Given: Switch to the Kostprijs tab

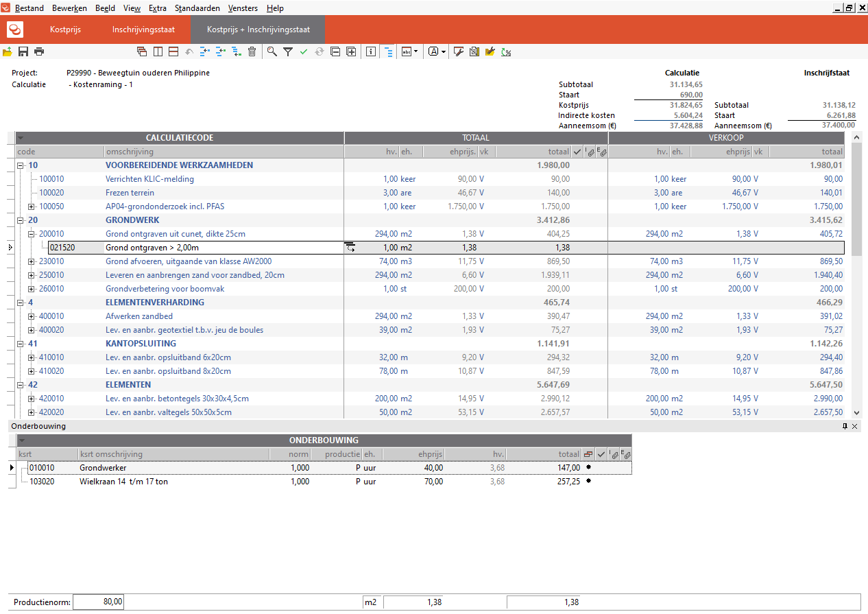Looking at the screenshot, I should pos(66,29).
